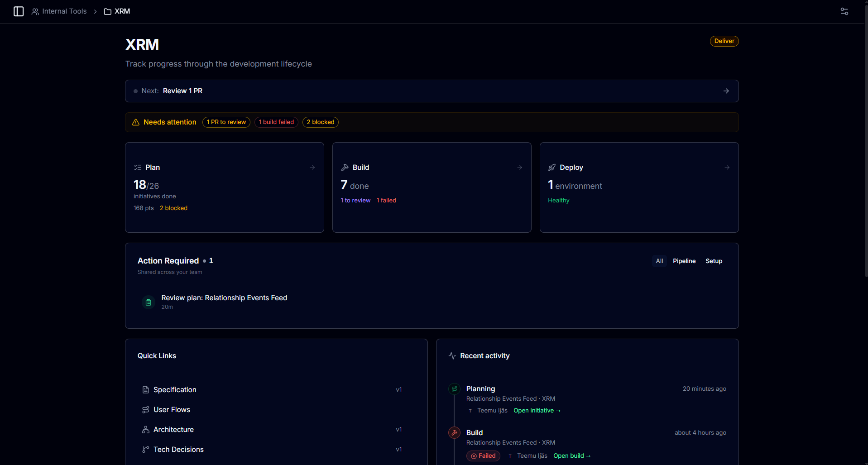Open the settings sliders icon

point(844,11)
